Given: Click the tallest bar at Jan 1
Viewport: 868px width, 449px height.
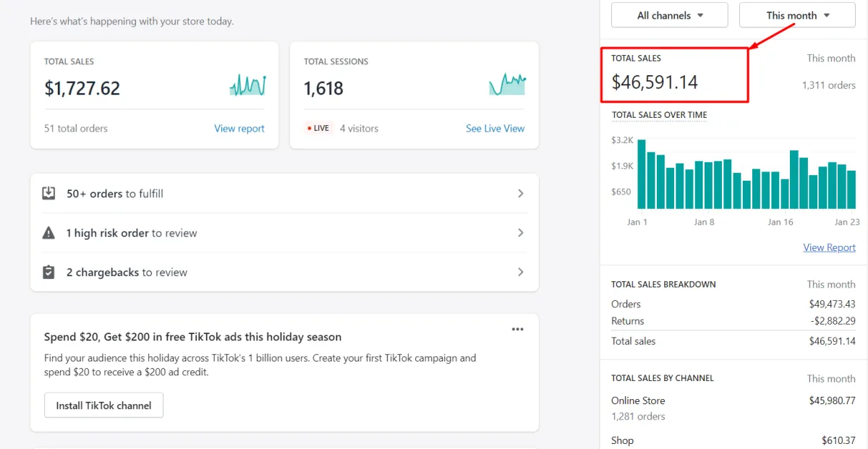Looking at the screenshot, I should click(641, 174).
